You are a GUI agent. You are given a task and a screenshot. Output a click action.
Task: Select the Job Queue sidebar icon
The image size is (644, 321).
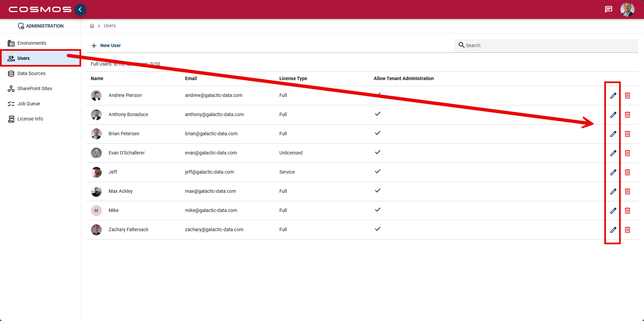coord(11,104)
